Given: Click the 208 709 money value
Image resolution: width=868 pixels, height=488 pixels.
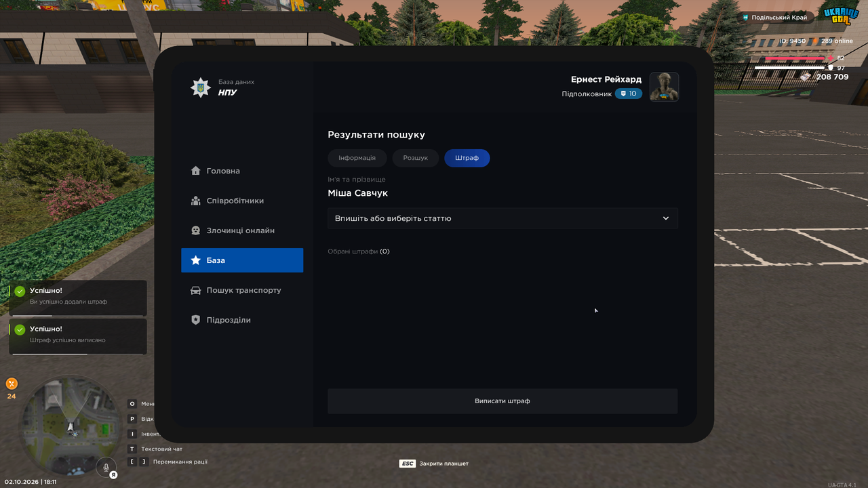Looking at the screenshot, I should pos(832,77).
